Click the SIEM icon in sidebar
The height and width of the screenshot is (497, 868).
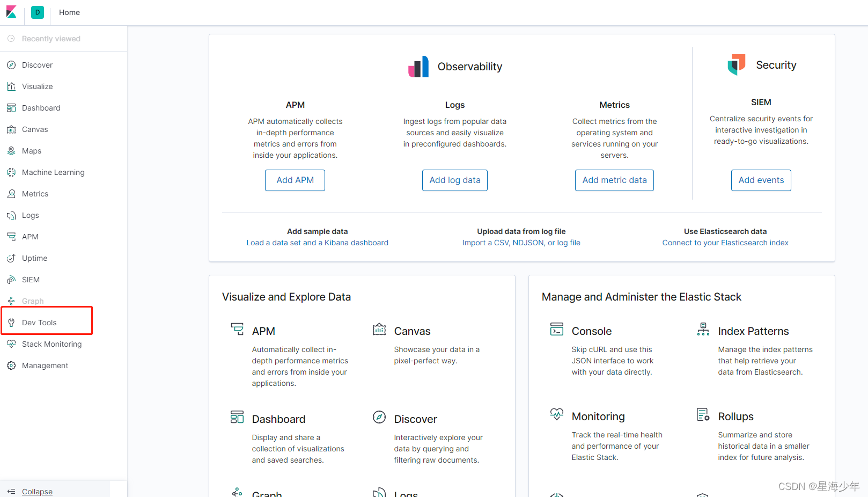click(11, 280)
